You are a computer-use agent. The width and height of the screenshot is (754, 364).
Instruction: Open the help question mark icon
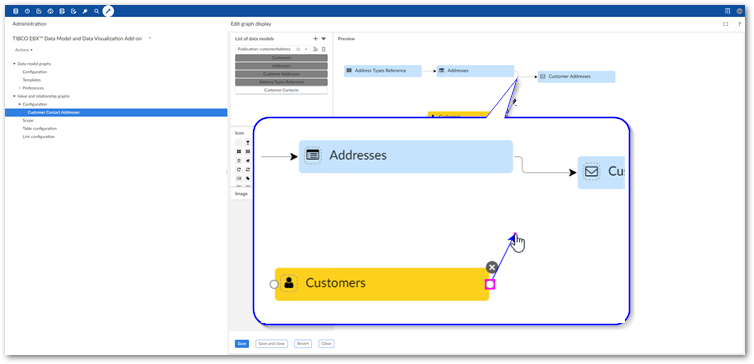pos(739,24)
